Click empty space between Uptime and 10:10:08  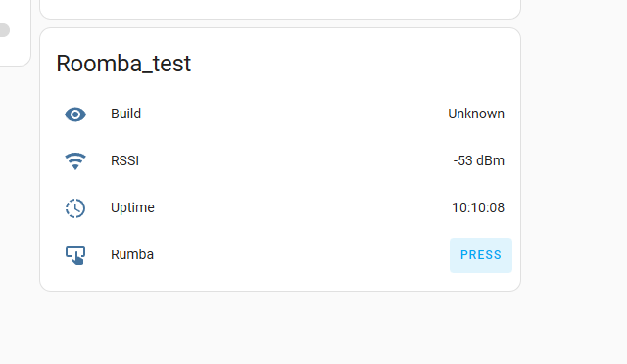pyautogui.click(x=303, y=207)
